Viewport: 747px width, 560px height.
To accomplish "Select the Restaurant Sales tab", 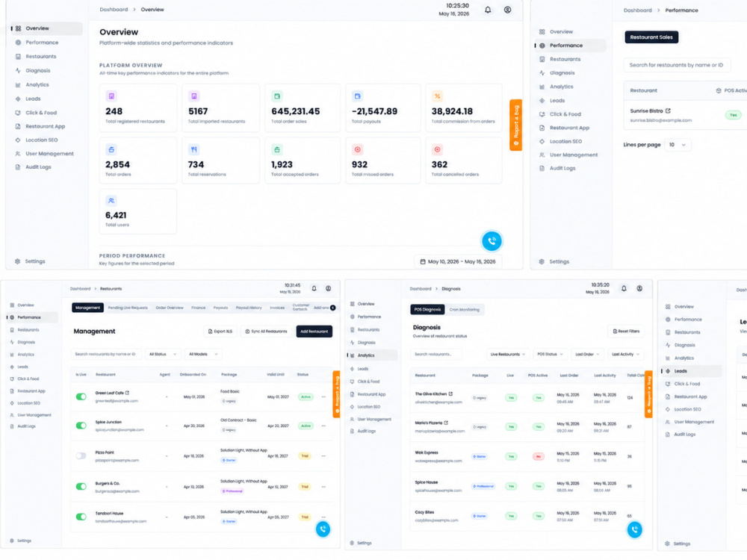I will 651,37.
